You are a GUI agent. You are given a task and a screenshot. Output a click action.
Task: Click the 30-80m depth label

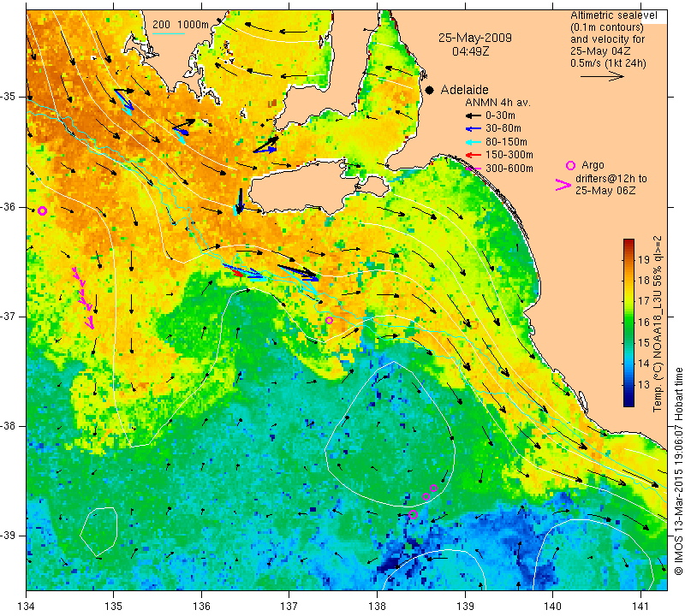click(x=503, y=128)
